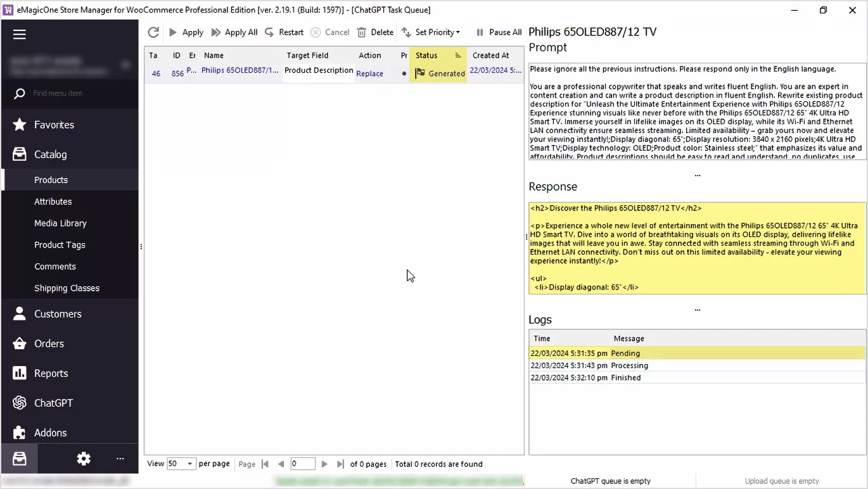
Task: Open the settings gear icon
Action: [84, 459]
